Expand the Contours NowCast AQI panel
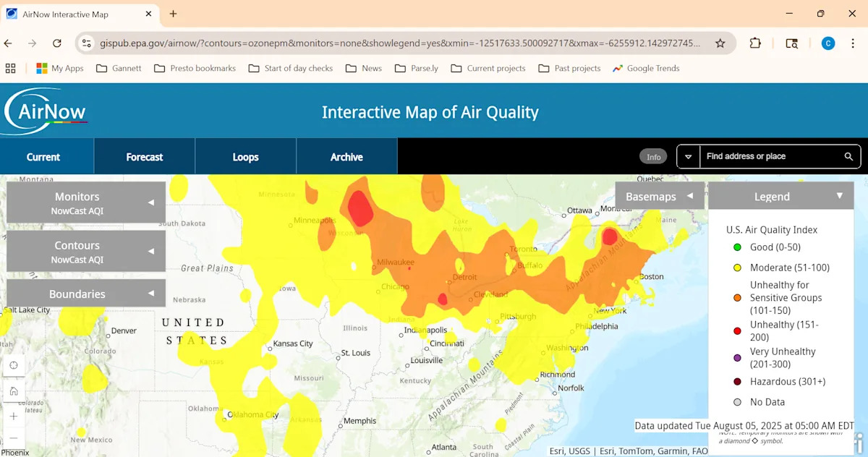Image resolution: width=868 pixels, height=457 pixels. [x=86, y=252]
